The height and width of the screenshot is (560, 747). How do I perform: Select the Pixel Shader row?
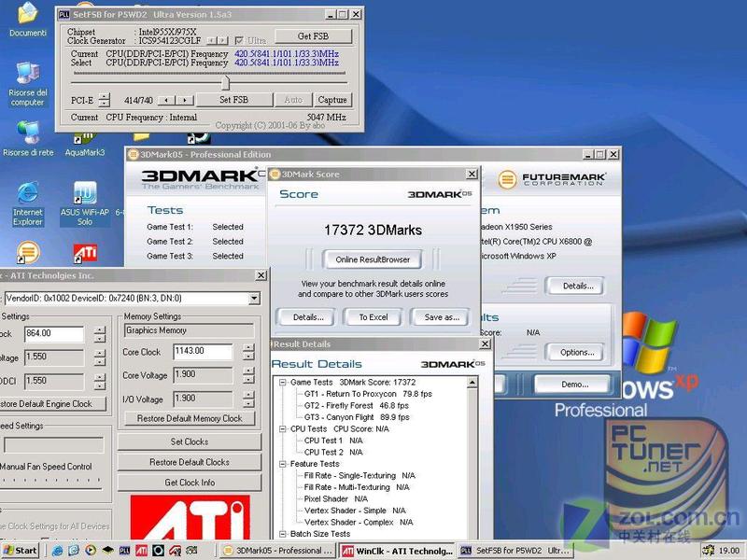pos(336,499)
